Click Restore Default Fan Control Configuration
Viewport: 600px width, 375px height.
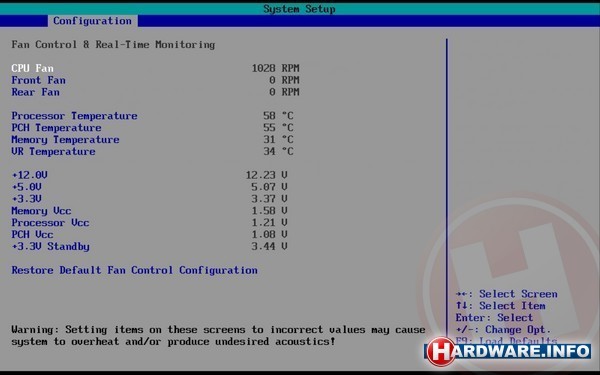pyautogui.click(x=134, y=270)
